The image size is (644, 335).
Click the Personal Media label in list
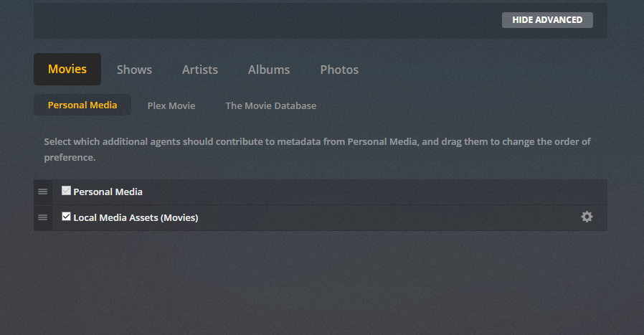108,192
